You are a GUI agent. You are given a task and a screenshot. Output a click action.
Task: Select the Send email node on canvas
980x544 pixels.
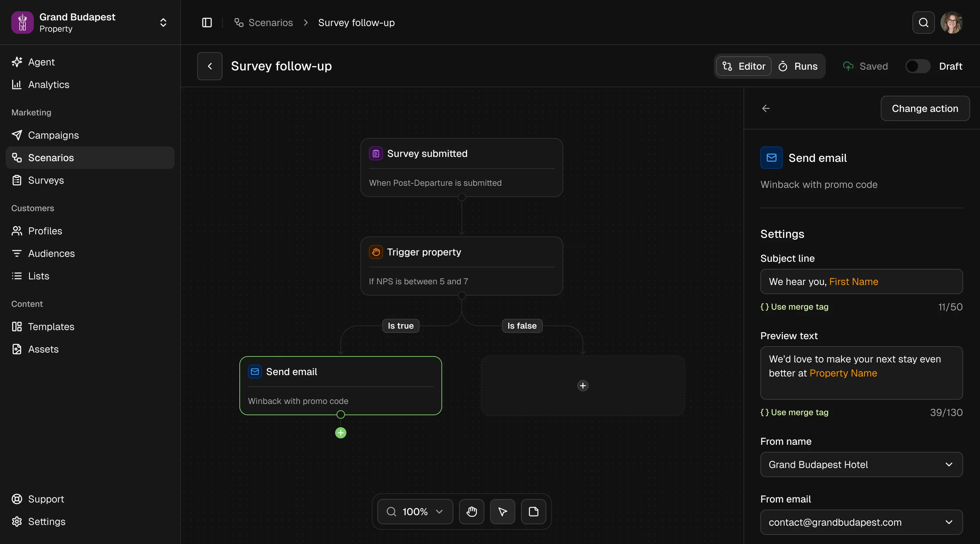pyautogui.click(x=340, y=386)
